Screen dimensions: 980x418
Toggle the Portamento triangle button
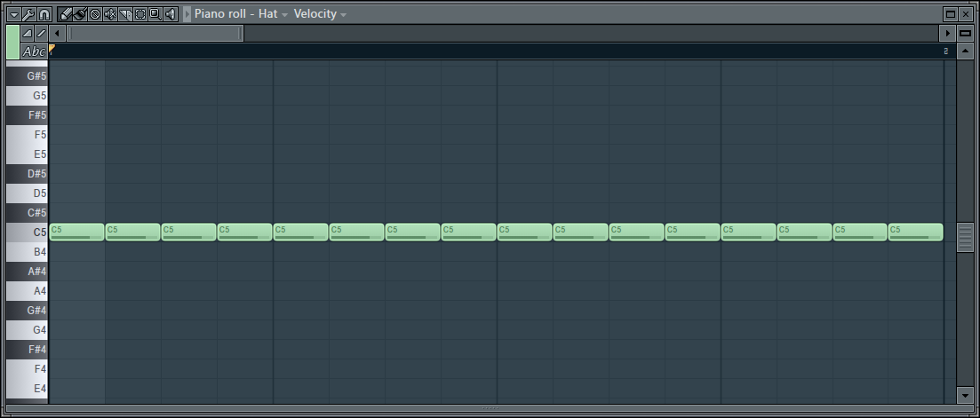(x=28, y=33)
